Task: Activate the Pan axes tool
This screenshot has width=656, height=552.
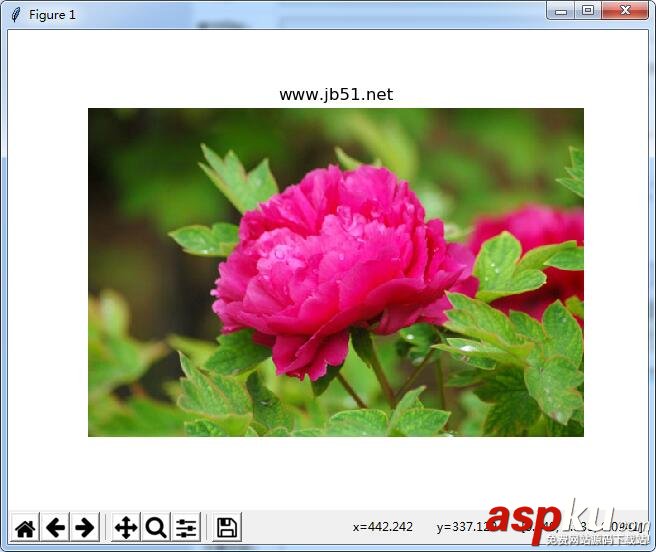Action: pos(126,527)
